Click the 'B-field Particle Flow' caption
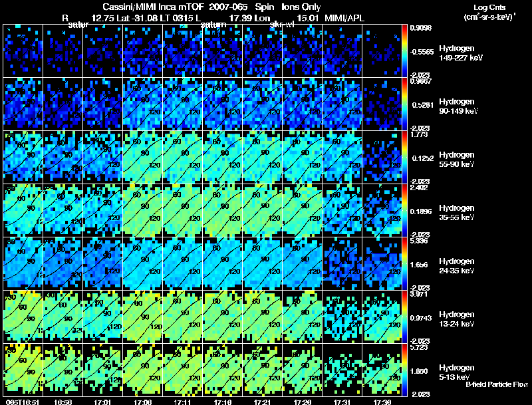This screenshot has height=405, width=532. [497, 384]
